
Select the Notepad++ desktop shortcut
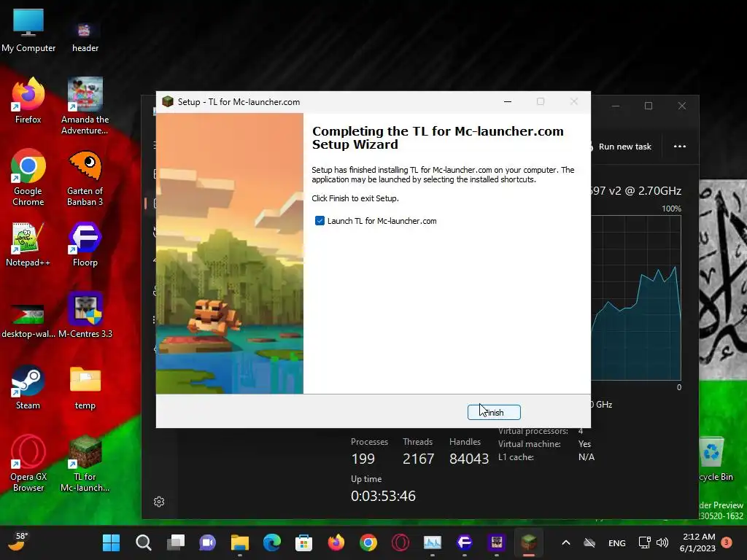pos(28,244)
